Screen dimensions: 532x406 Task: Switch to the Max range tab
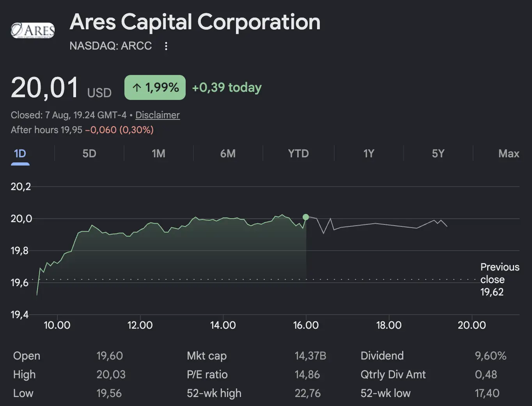click(509, 154)
